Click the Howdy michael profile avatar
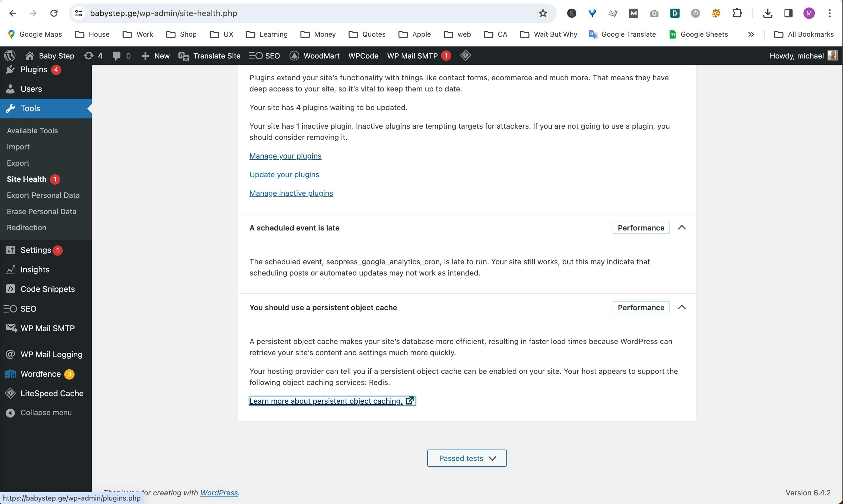 pos(832,55)
